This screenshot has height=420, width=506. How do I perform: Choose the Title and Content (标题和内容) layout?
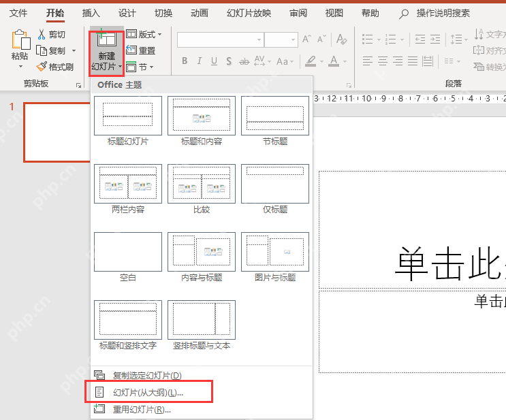pos(202,121)
